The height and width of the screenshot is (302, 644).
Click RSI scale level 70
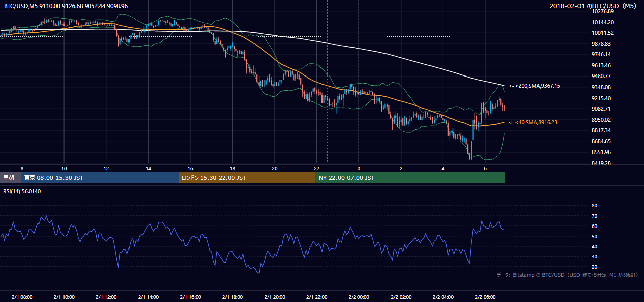pos(594,216)
